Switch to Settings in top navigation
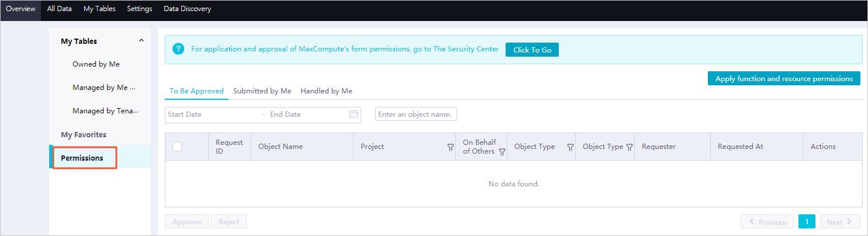 tap(140, 9)
